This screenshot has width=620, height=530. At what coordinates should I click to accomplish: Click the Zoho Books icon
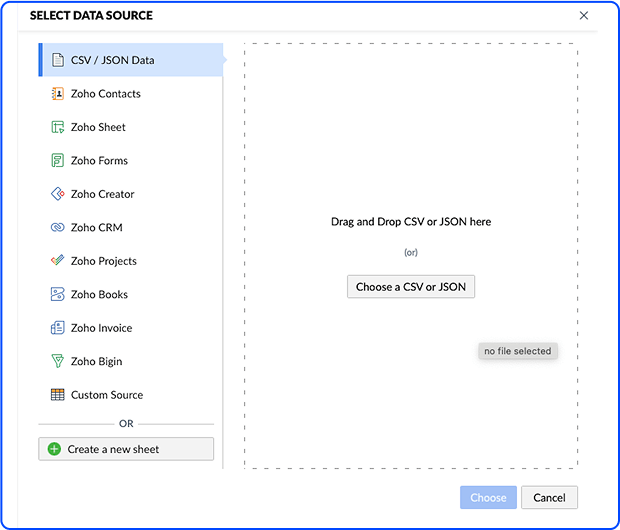coord(58,294)
